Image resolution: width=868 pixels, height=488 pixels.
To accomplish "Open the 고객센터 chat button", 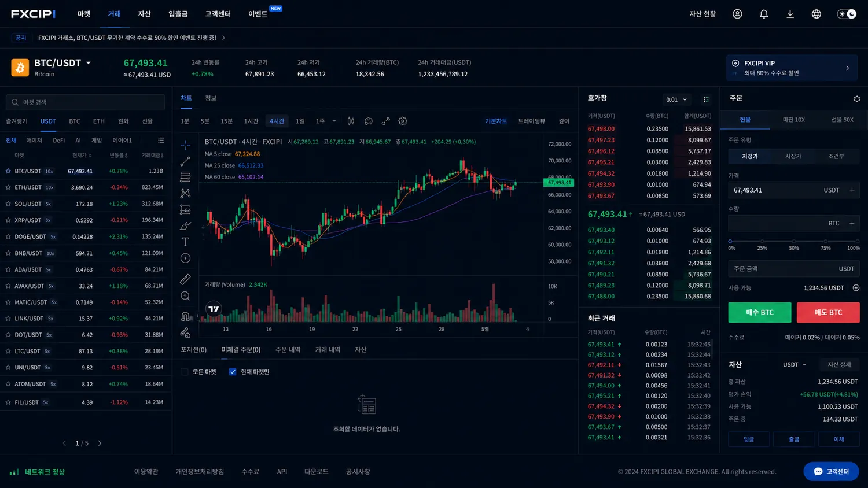I will [831, 472].
